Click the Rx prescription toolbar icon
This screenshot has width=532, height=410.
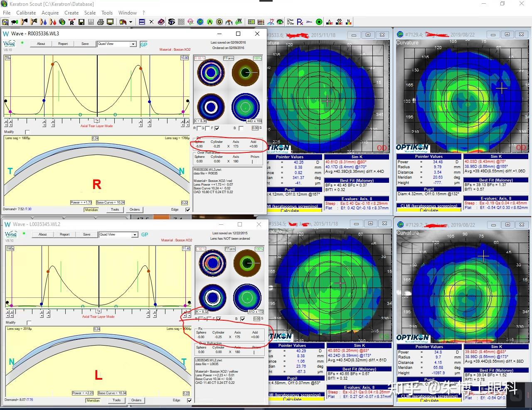coord(300,22)
